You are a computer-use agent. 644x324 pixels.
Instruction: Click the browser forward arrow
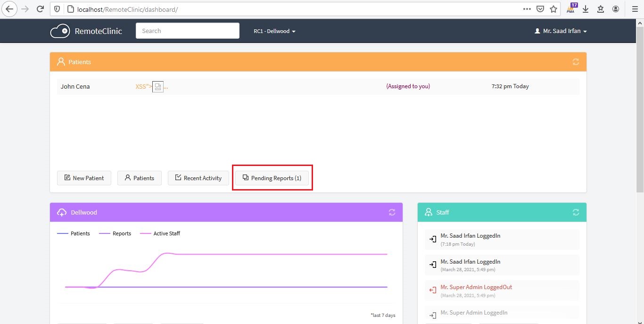coord(25,9)
